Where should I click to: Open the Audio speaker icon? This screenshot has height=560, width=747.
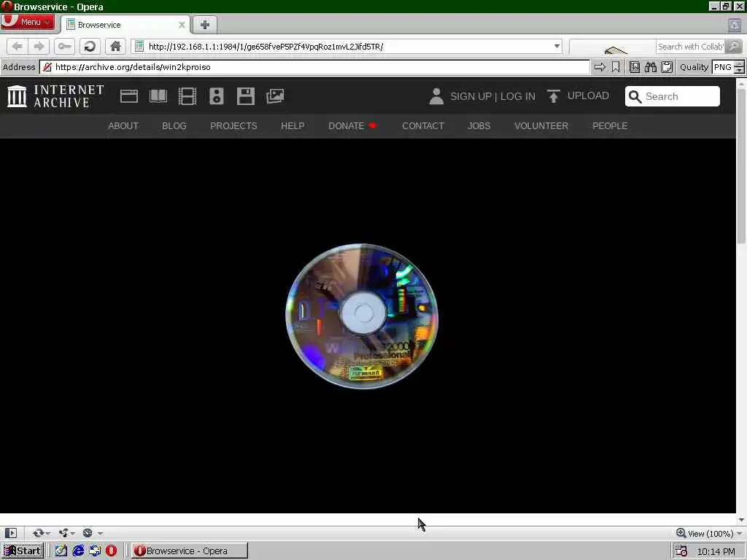(x=216, y=96)
